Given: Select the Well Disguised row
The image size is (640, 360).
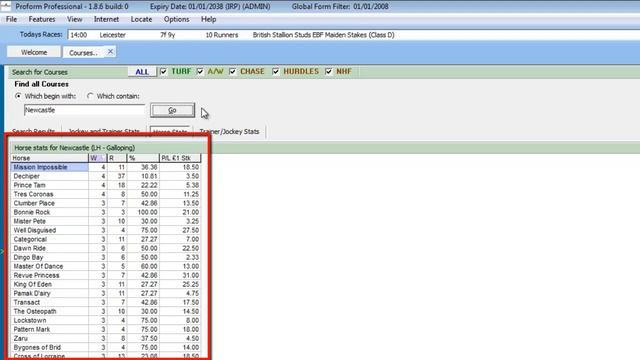Looking at the screenshot, I should (106, 230).
